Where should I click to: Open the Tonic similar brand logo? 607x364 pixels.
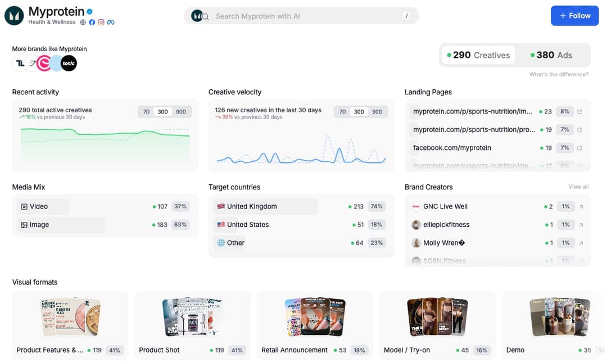(69, 63)
